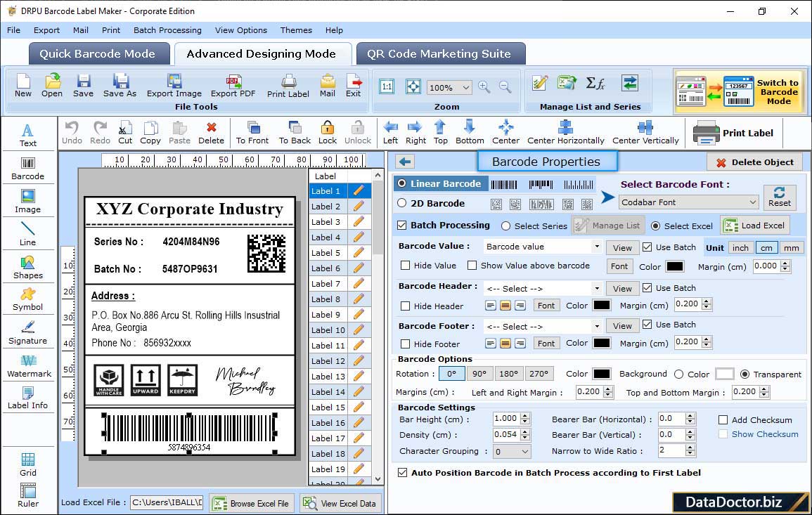The width and height of the screenshot is (812, 515).
Task: Click the Reset barcode font button
Action: tap(780, 196)
